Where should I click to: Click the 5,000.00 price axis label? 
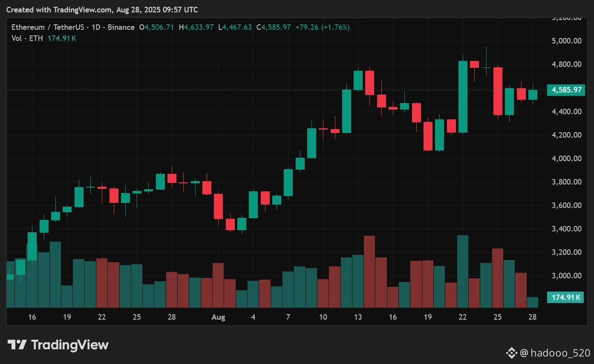[x=566, y=41]
